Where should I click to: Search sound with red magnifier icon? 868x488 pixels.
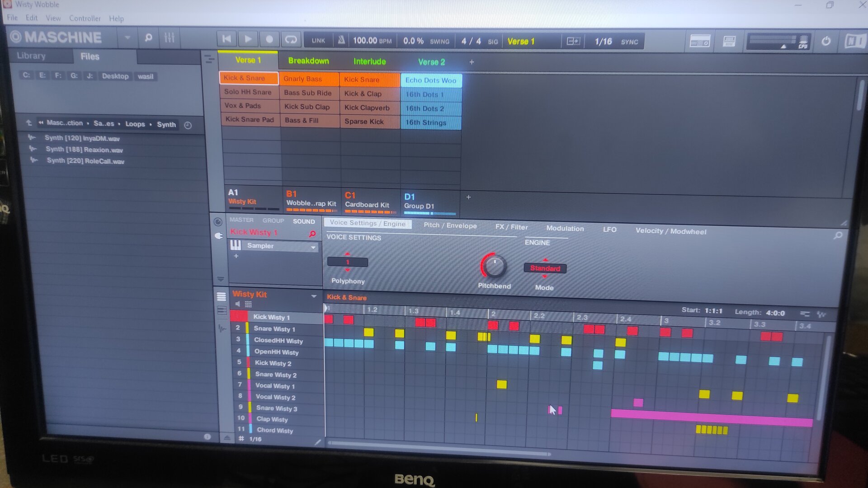(312, 234)
